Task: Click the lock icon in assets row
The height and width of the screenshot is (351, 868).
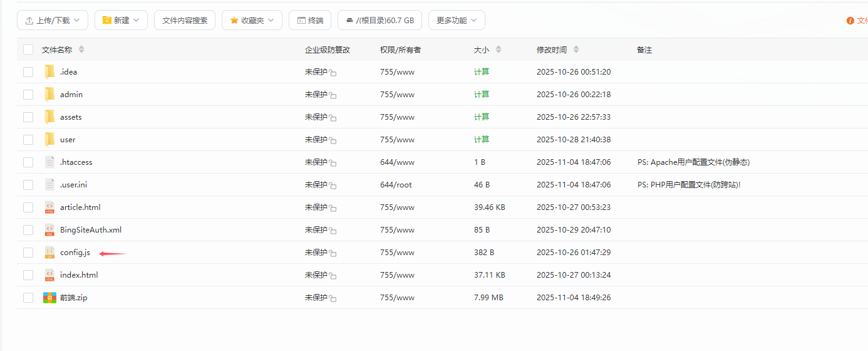Action: (x=333, y=118)
